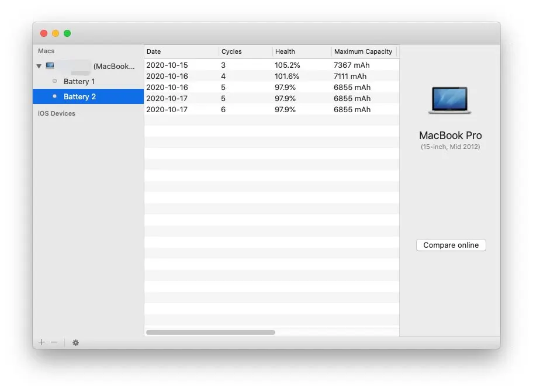Click the Battery 1 status dot
Viewport: 533px width, 392px height.
pos(55,81)
